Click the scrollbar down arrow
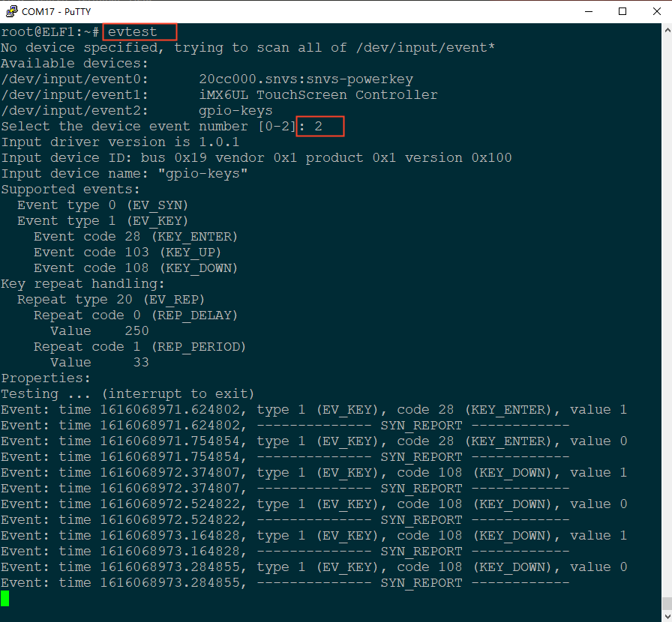This screenshot has height=622, width=672. pos(667,615)
